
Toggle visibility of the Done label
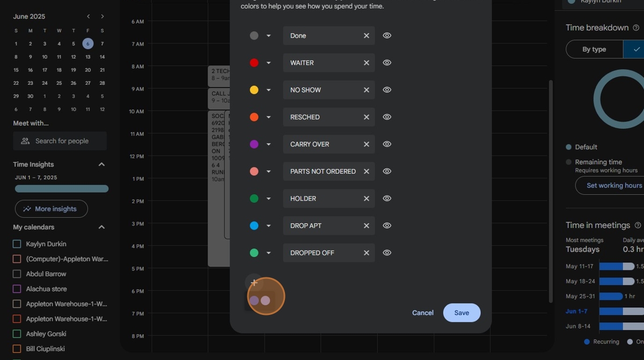tap(387, 36)
